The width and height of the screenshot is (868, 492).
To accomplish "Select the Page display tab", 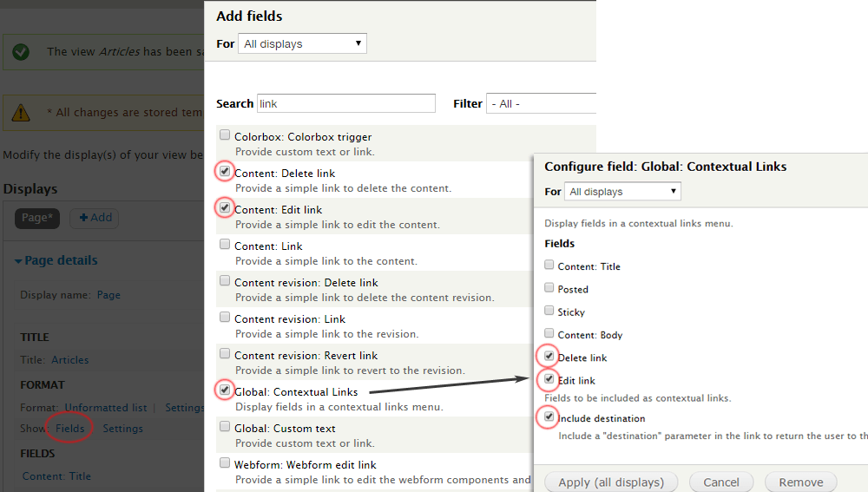I will [37, 218].
